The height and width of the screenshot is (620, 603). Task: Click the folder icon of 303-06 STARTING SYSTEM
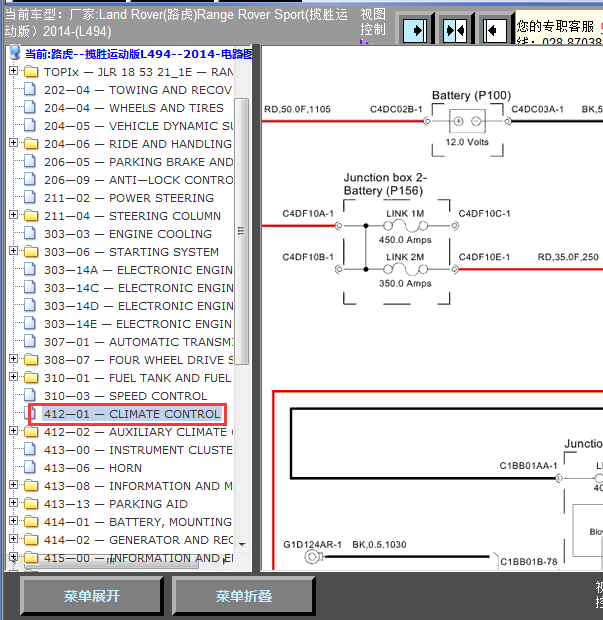click(x=31, y=251)
